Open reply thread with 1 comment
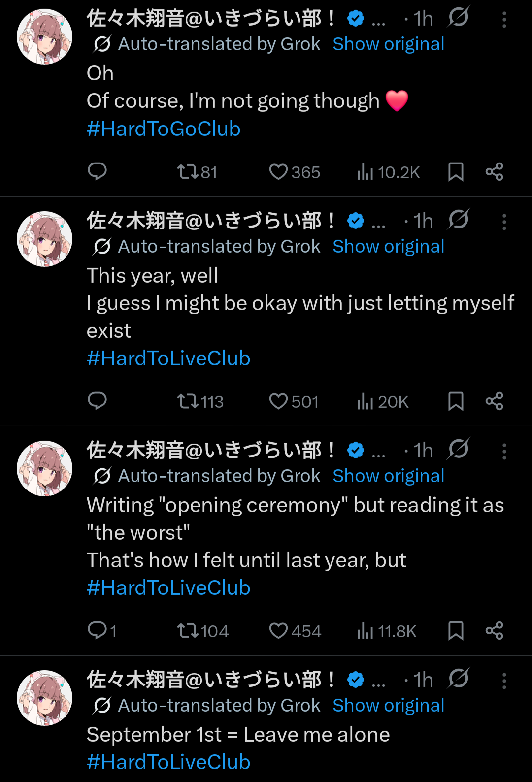Image resolution: width=532 pixels, height=782 pixels. (x=102, y=630)
